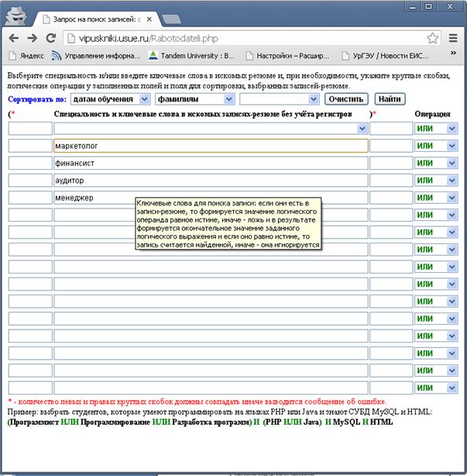Viewport: 467px width, 476px height.
Task: Go forward with the browser forward arrow
Action: pos(33,38)
